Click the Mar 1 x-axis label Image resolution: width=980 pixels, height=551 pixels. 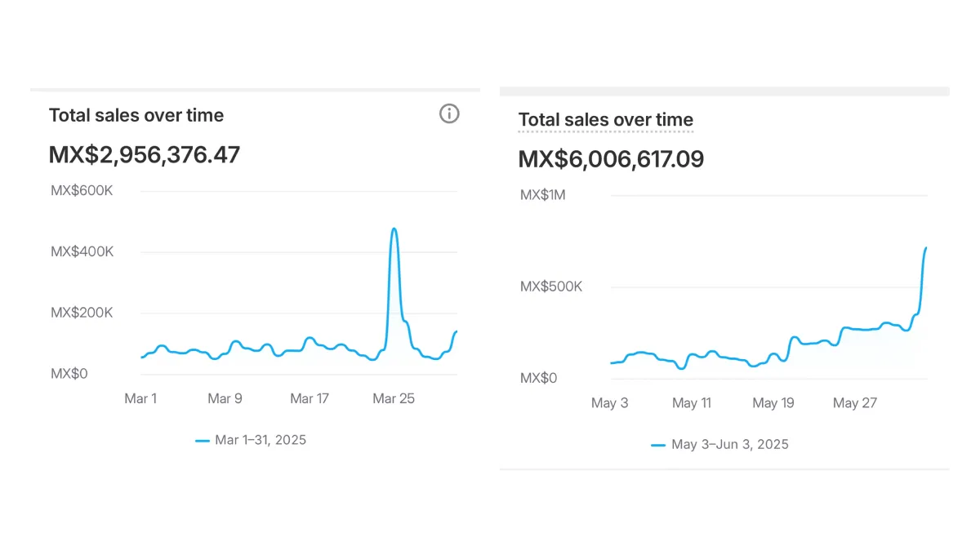point(140,398)
